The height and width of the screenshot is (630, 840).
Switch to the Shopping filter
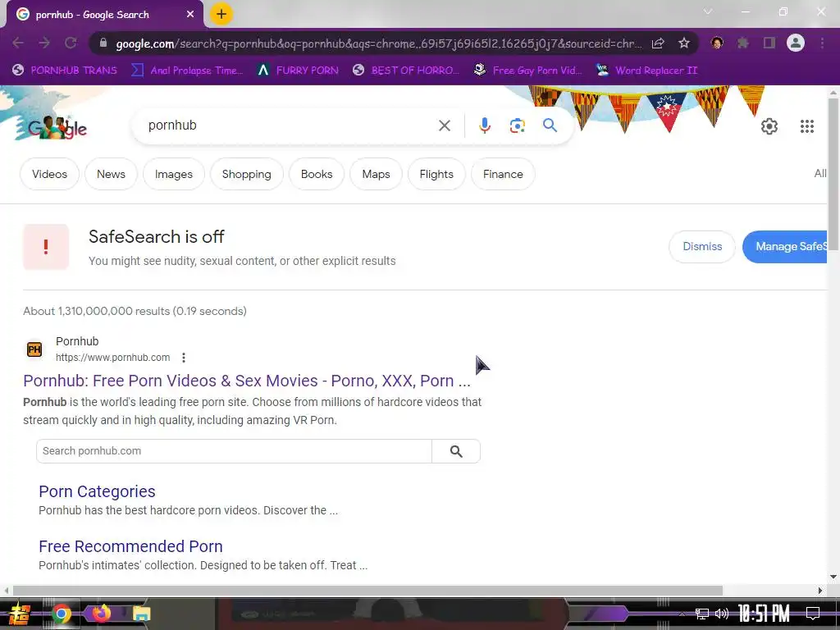246,174
